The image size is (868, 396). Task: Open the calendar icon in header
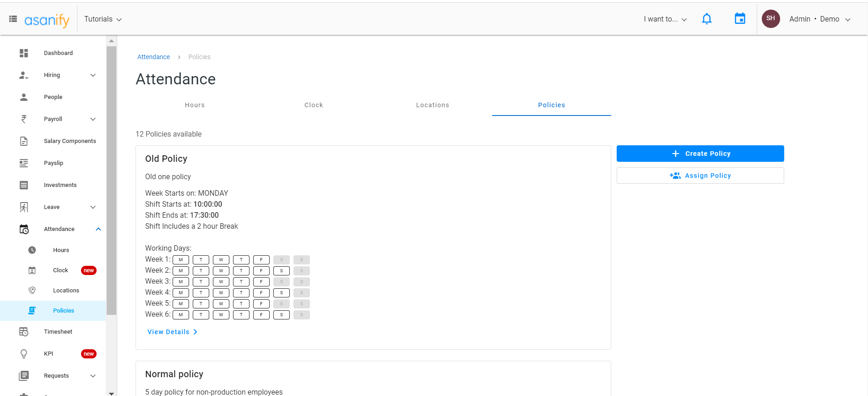coord(740,19)
